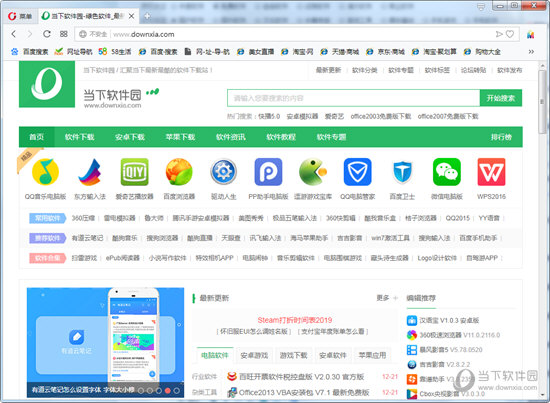Click the send arrow icon in address bar
Screen dimensions: 550x403
[499, 34]
